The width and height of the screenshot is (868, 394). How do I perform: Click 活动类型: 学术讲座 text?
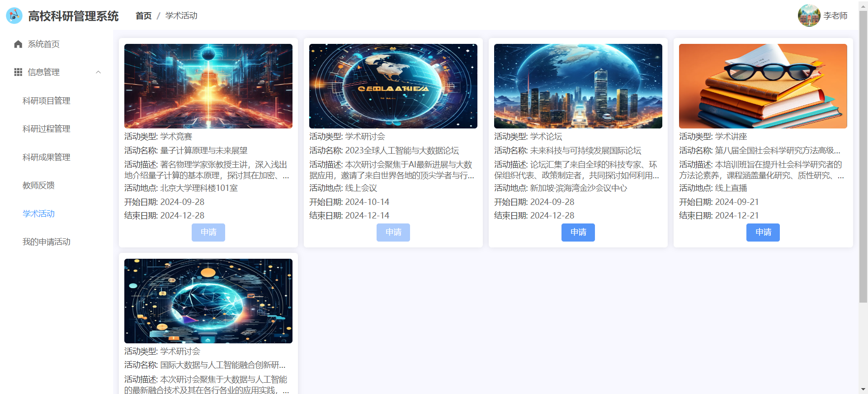(713, 136)
